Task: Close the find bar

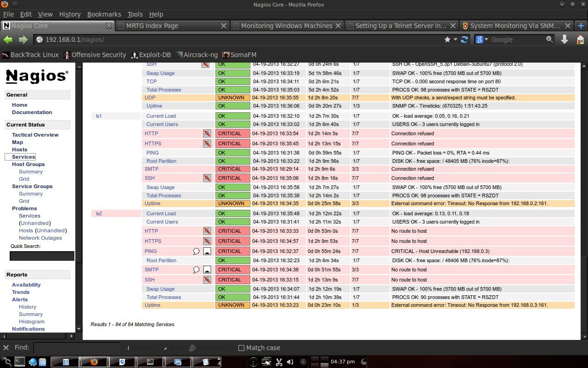Action: (x=6, y=348)
